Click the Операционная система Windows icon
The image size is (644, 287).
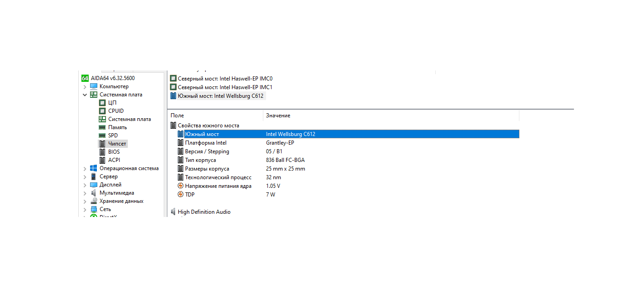click(94, 168)
